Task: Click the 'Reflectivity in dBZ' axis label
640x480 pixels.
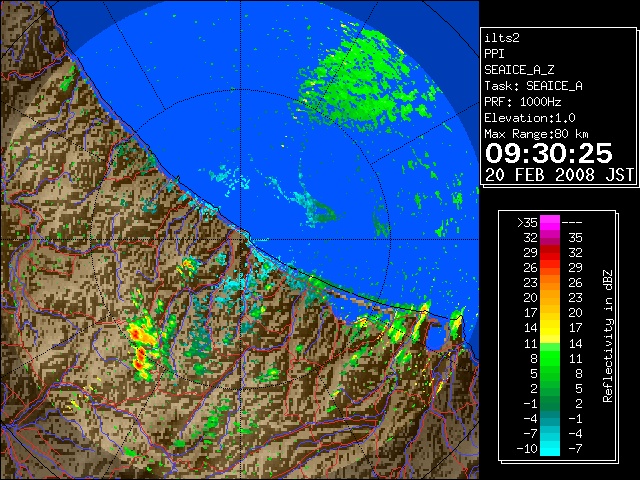Action: 608,336
